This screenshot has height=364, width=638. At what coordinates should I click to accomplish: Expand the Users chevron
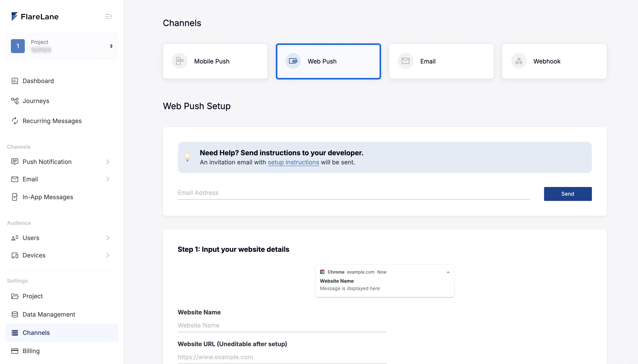[108, 238]
